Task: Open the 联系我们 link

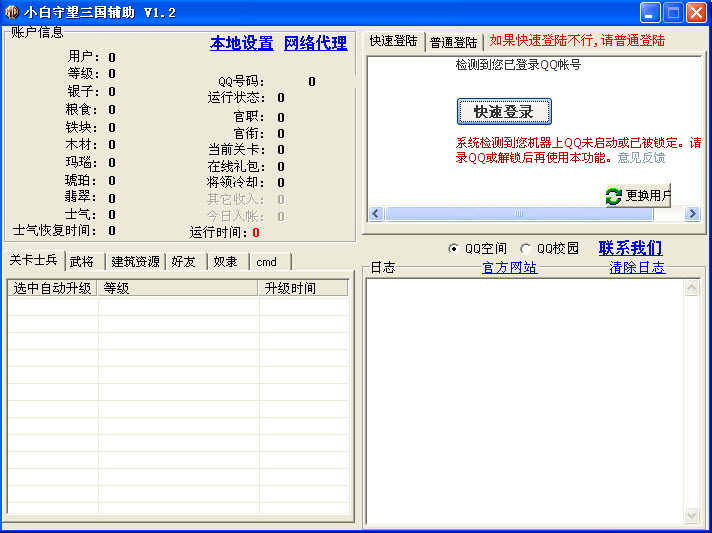Action: click(630, 248)
